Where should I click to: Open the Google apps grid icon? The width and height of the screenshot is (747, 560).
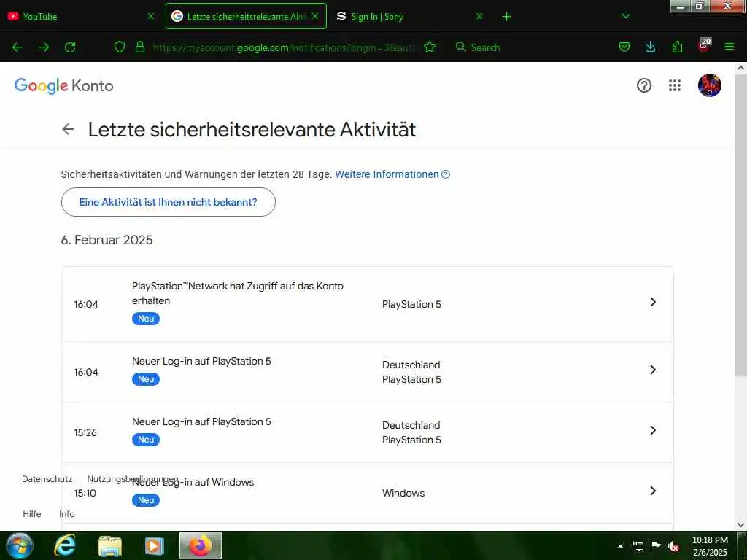(675, 86)
